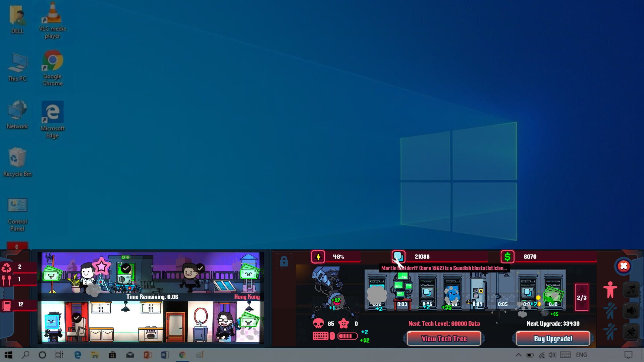Viewport: 644px width, 362px height.
Task: Click the server machine with the 0:03 timer
Action: tap(402, 290)
